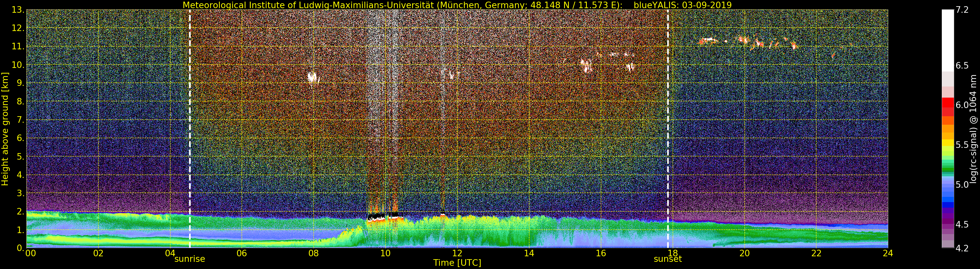Select the white dashed sunrise marker line
980x269 pixels.
(x=190, y=129)
